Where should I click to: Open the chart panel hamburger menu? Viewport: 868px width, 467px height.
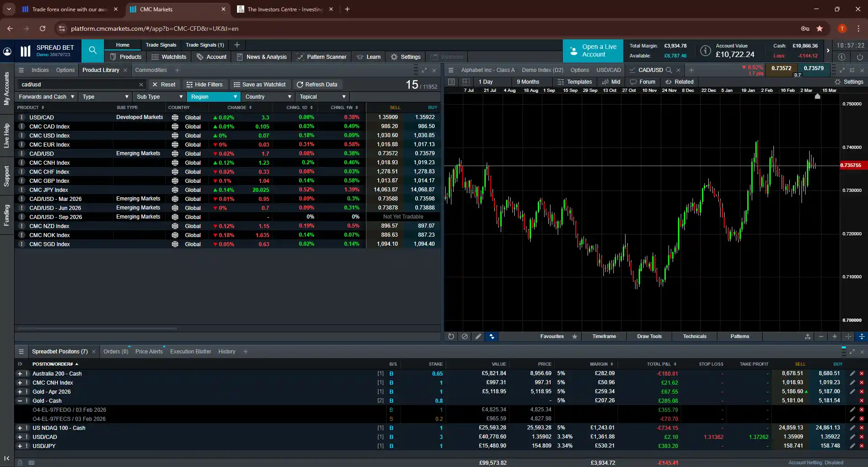click(451, 70)
